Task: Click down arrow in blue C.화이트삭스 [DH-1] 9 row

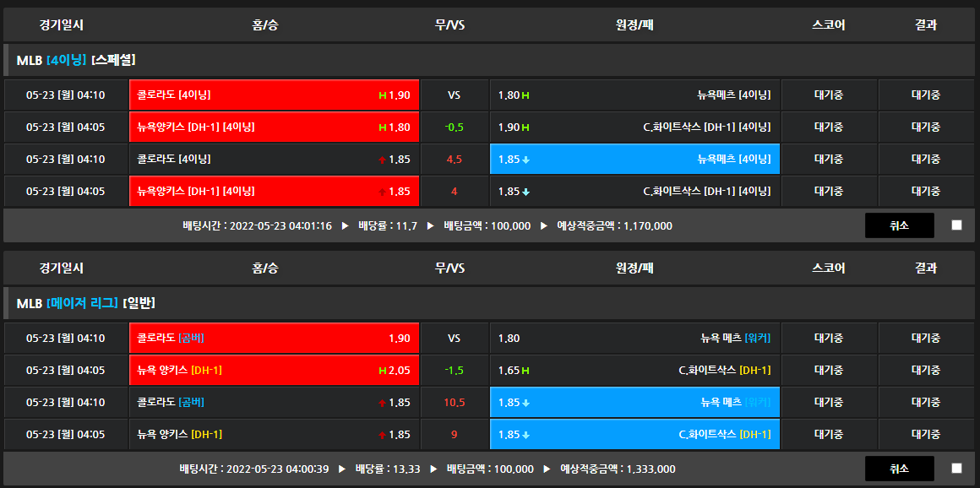Action: tap(525, 435)
